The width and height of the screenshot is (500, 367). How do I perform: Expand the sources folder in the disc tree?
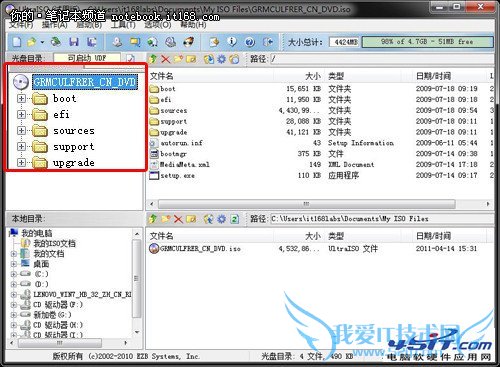click(x=21, y=130)
